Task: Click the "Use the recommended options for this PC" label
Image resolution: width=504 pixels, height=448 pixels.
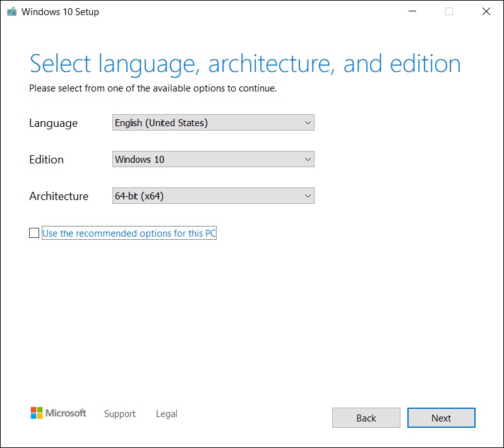Action: [x=129, y=233]
